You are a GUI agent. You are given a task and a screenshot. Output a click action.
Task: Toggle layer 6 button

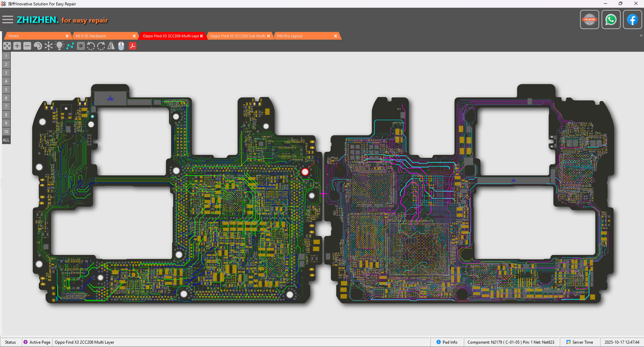(6, 98)
